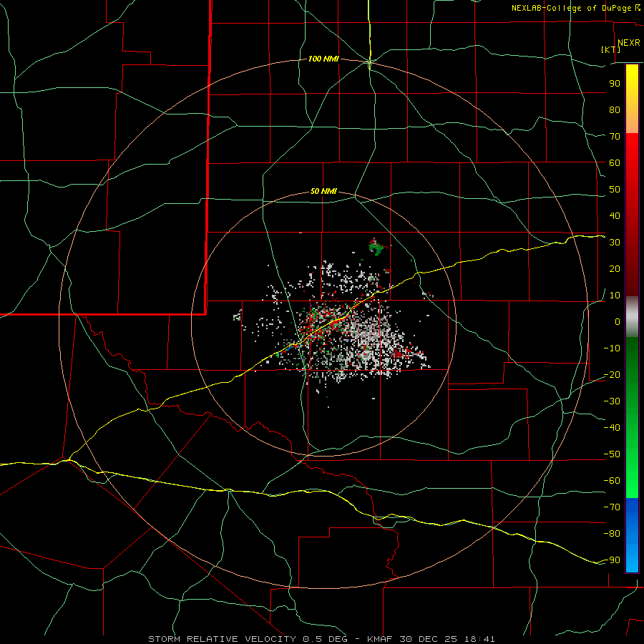
Task: Click the 70 value on the velocity scale
Action: coord(615,137)
